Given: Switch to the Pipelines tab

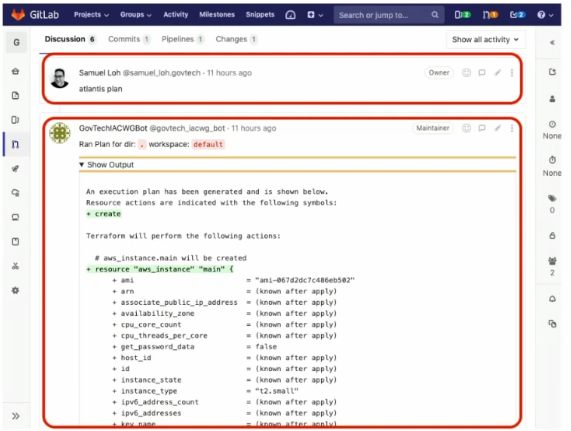Looking at the screenshot, I should pos(182,39).
